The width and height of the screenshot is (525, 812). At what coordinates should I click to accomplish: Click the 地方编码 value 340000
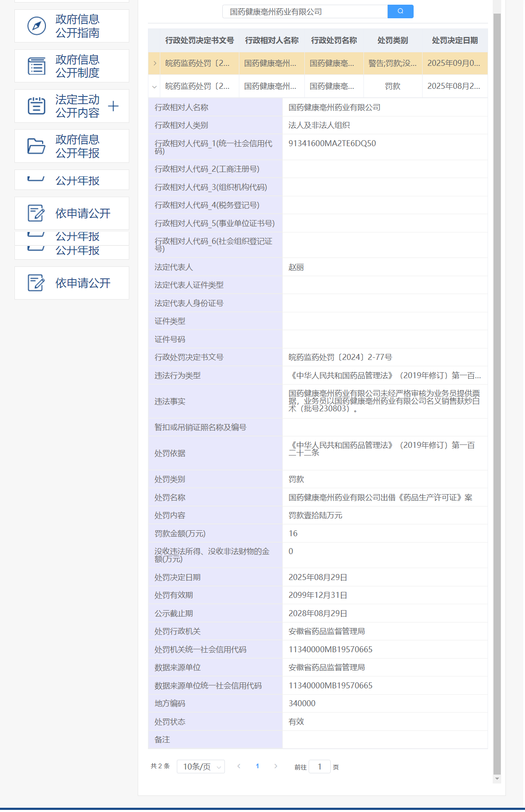[302, 704]
